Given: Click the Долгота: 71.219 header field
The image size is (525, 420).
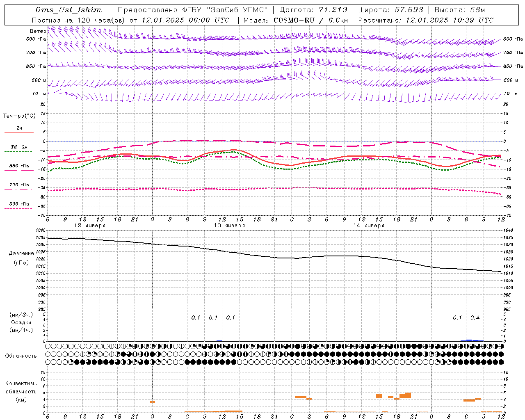Looking at the screenshot, I should [313, 10].
